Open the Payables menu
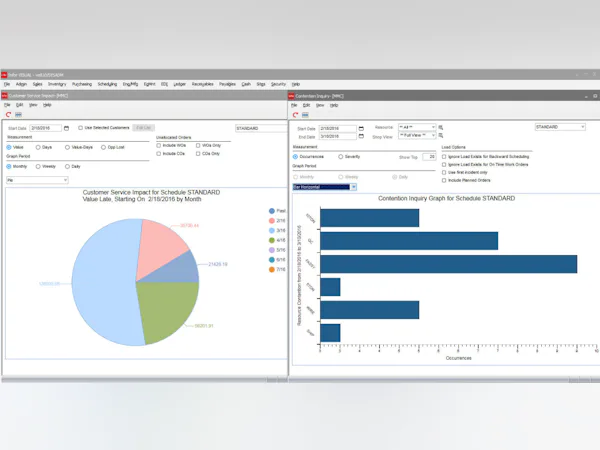600x450 pixels. [227, 84]
